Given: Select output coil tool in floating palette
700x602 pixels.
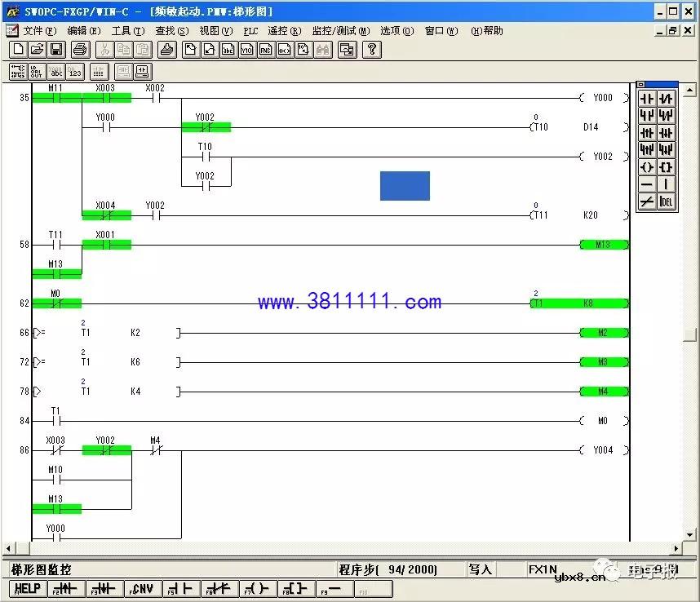Looking at the screenshot, I should click(x=647, y=166).
